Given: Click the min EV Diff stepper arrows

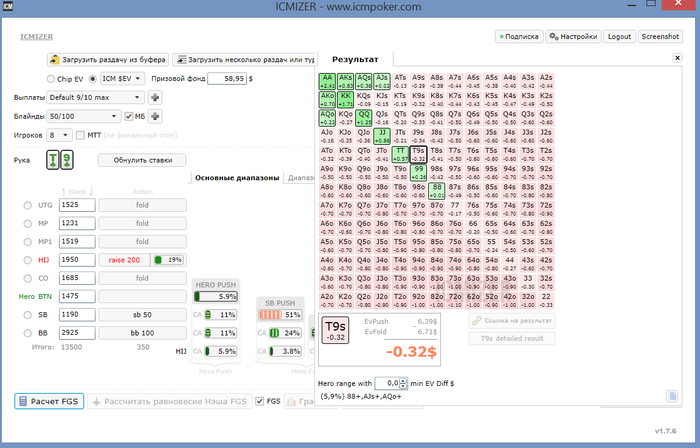Looking at the screenshot, I should click(404, 383).
